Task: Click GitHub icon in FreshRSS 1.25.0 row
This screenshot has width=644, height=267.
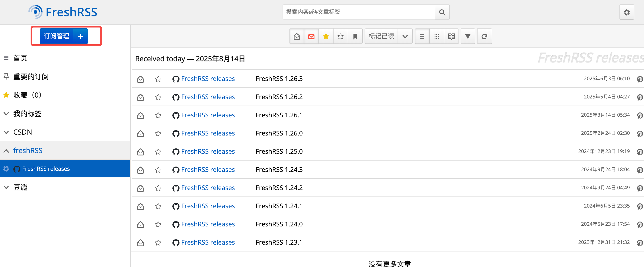Action: click(x=176, y=152)
